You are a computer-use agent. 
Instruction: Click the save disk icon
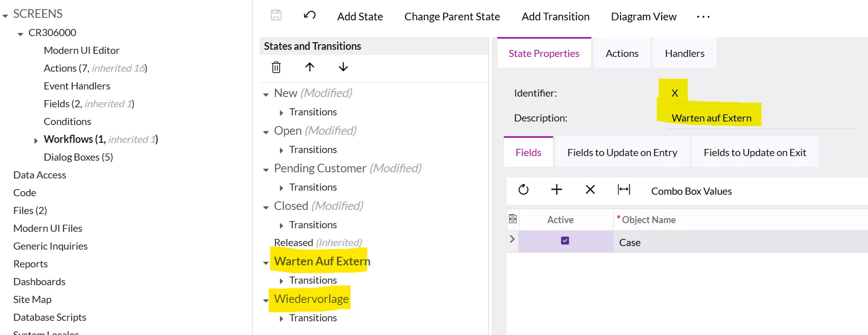(x=276, y=15)
